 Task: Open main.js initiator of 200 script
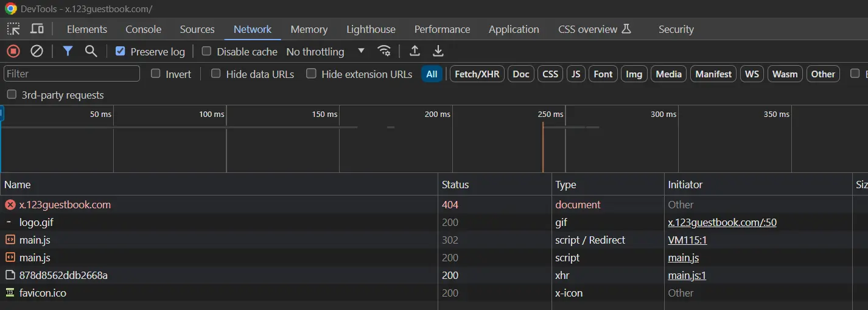[683, 258]
